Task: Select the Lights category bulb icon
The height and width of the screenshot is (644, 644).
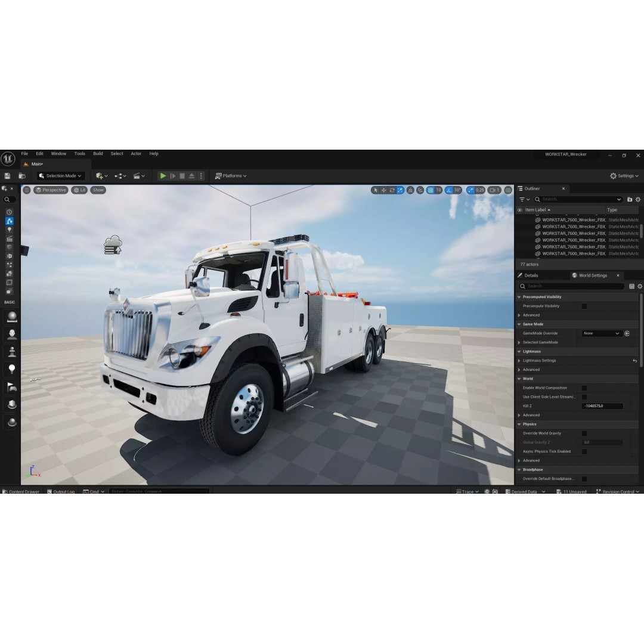Action: [10, 230]
